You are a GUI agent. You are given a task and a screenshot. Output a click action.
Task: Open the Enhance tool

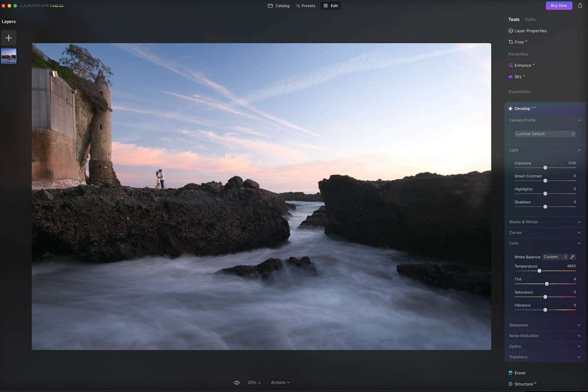point(523,65)
